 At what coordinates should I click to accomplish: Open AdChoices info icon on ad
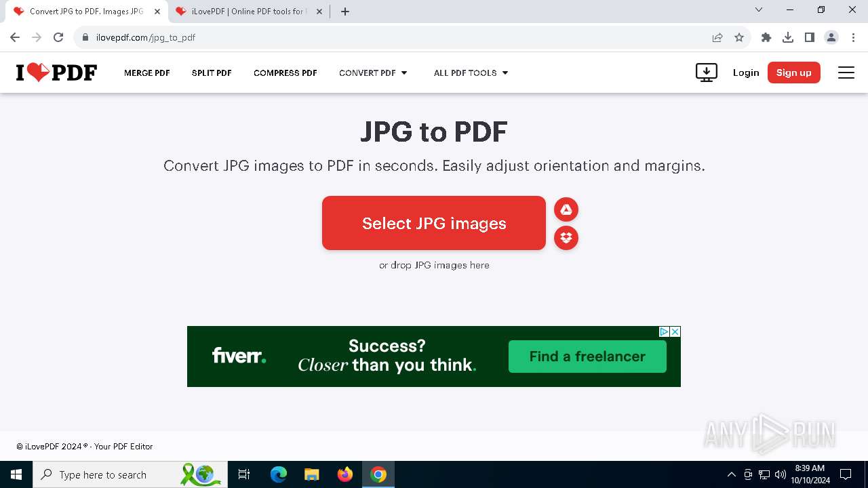pos(665,331)
